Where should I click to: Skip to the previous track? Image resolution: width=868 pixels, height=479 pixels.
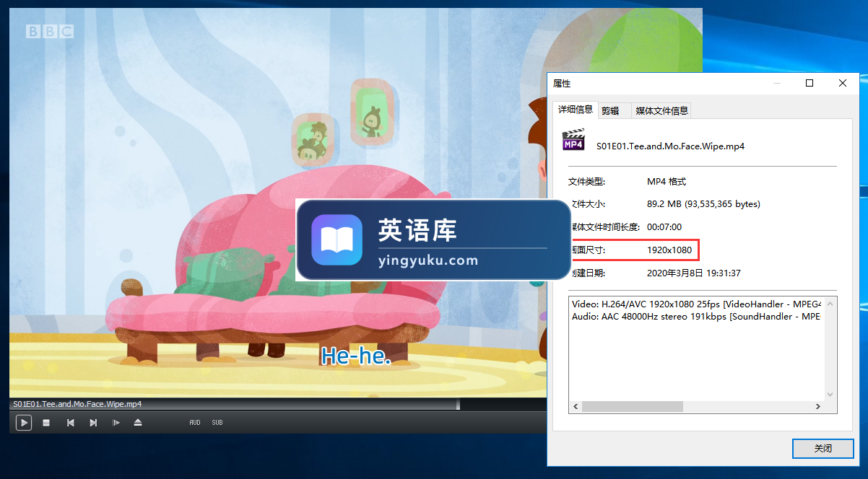(70, 423)
